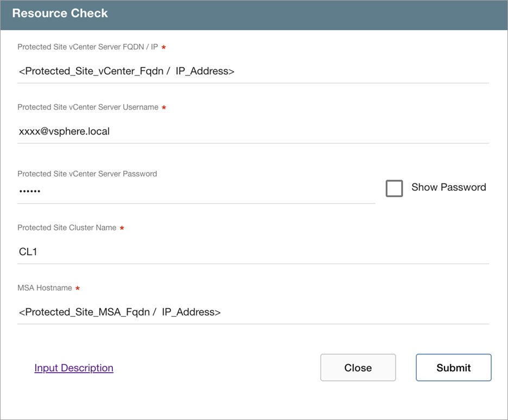Click the "Show Password" label text
Screen dimensions: 508x420
(448, 187)
